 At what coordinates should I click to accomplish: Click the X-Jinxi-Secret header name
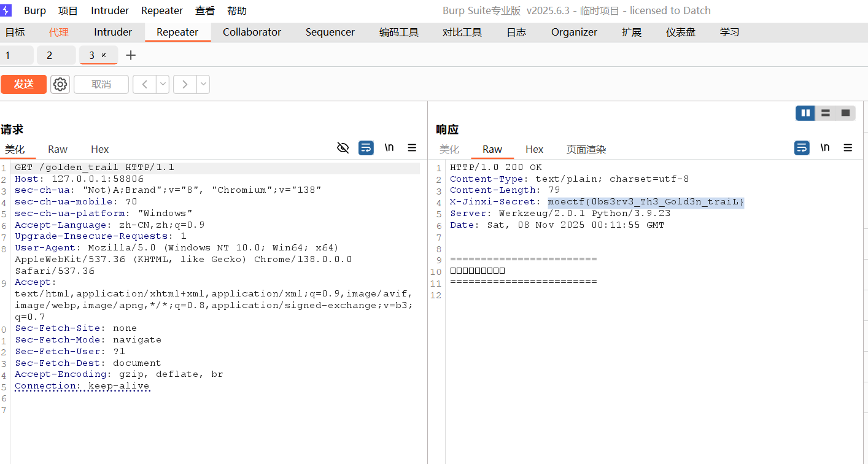495,202
